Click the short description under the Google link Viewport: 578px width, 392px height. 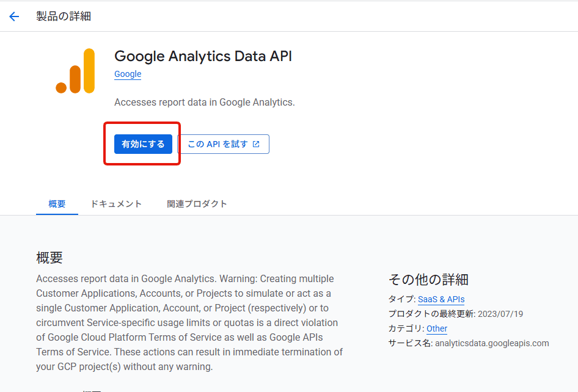pos(205,102)
